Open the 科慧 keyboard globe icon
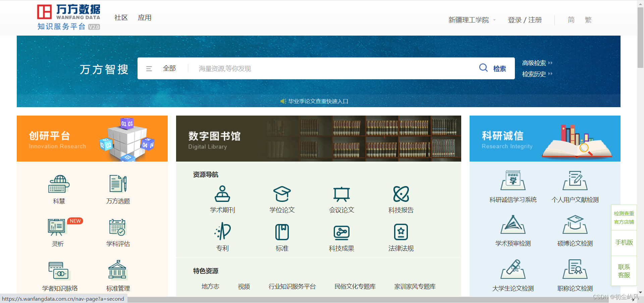The width and height of the screenshot is (644, 303). 59,184
